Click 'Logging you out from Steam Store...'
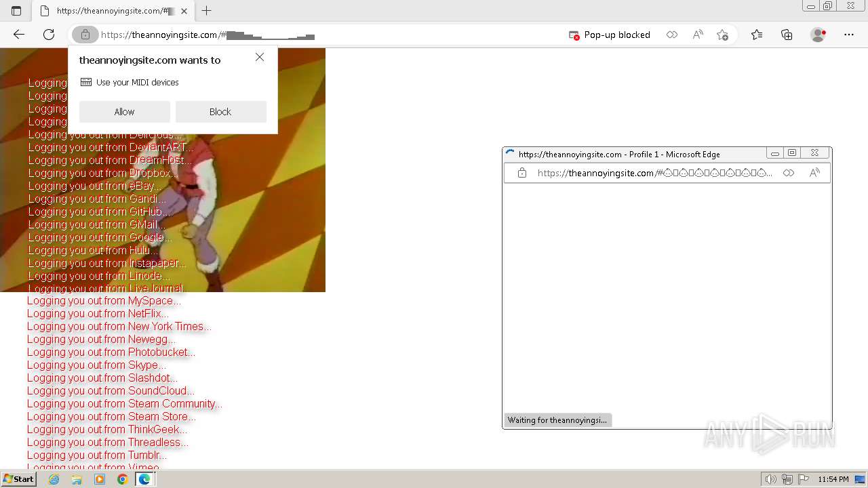Viewport: 868px width, 488px height. tap(111, 417)
